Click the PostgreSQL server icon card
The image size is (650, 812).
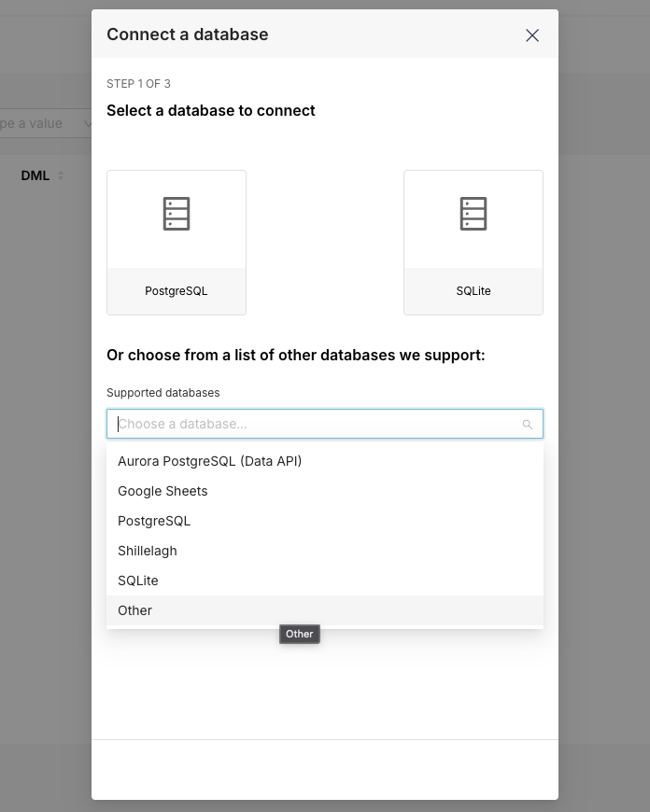[177, 215]
